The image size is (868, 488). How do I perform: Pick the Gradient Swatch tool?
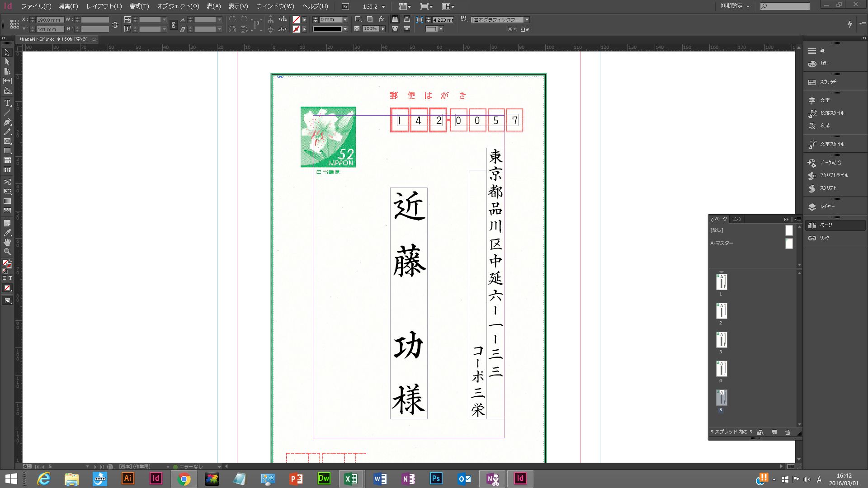[x=7, y=201]
